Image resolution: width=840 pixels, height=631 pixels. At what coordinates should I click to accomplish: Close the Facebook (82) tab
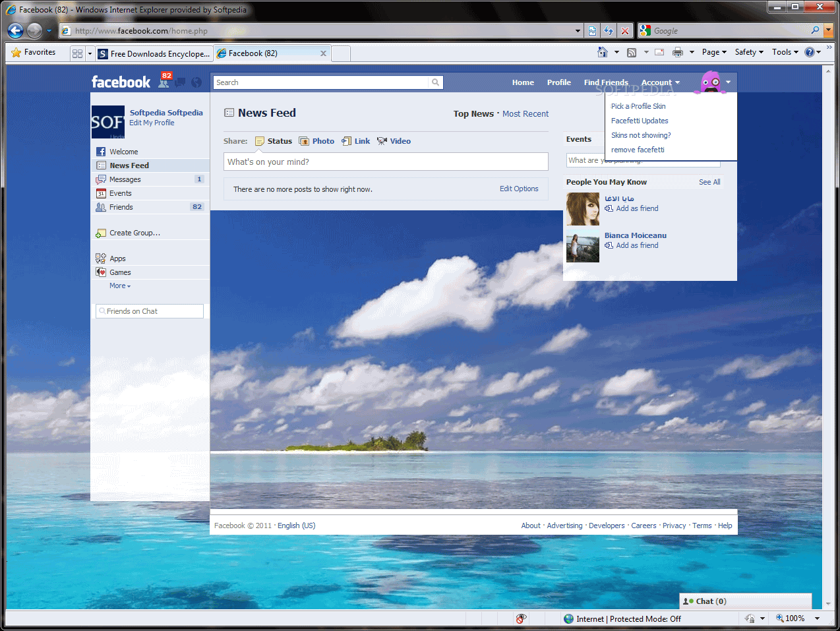[x=323, y=53]
